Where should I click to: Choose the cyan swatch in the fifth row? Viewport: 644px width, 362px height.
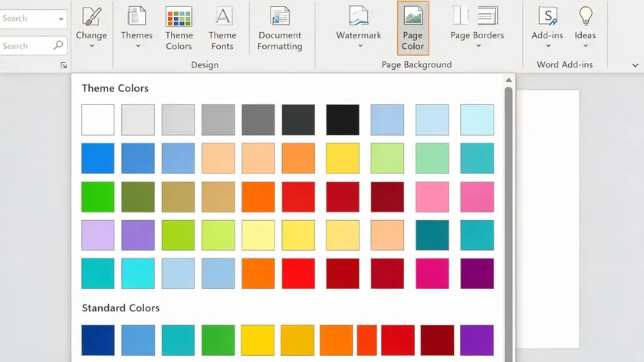point(138,273)
